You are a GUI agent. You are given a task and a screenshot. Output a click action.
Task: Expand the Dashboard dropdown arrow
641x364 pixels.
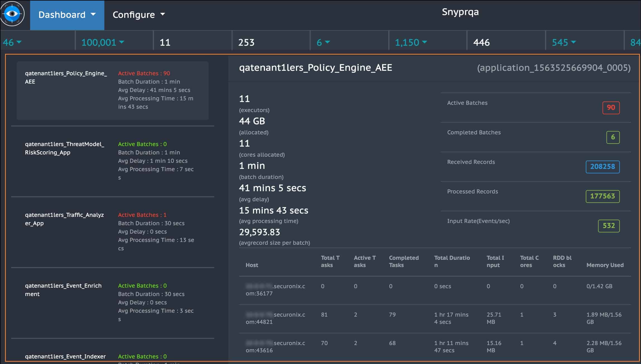tap(93, 14)
